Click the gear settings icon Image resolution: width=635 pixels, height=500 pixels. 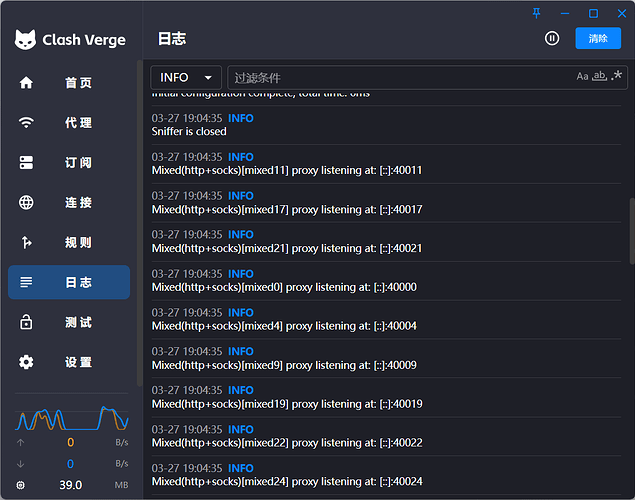pos(26,362)
